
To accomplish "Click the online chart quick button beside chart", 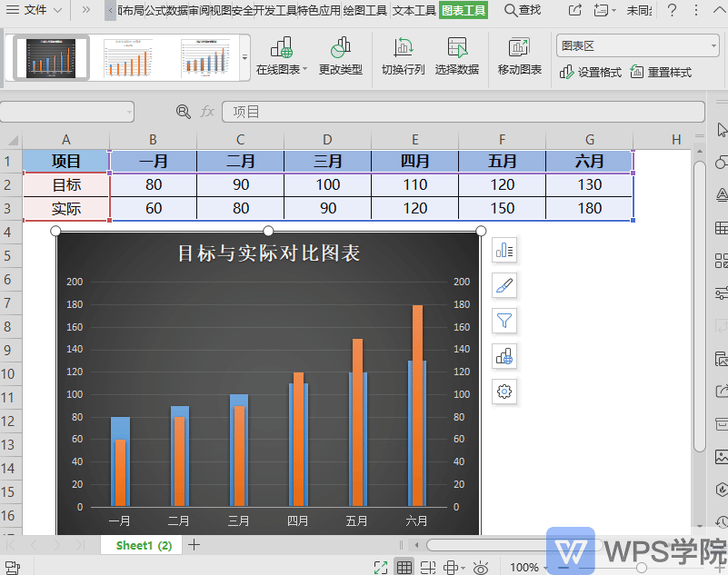I will click(504, 356).
